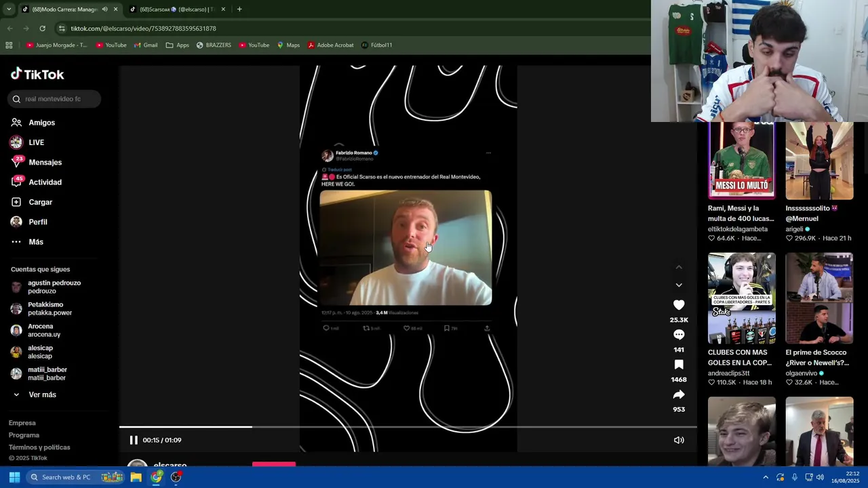Like the video with the heart icon
This screenshot has width=868, height=488.
(x=679, y=305)
